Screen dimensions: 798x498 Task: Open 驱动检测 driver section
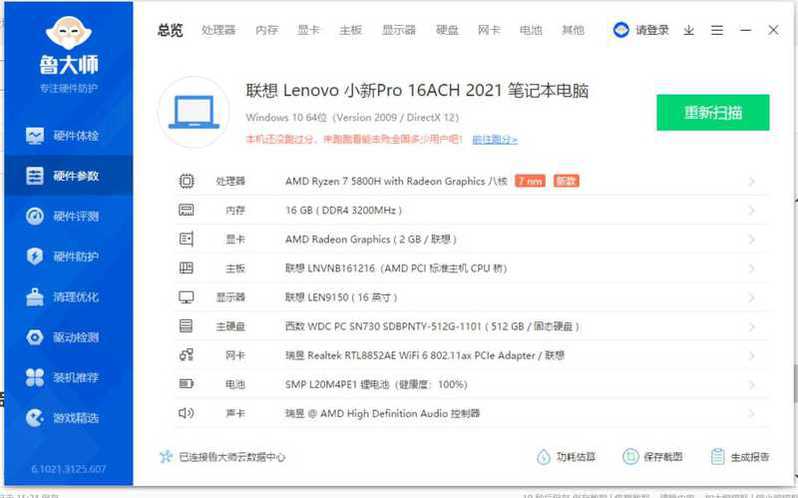pyautogui.click(x=69, y=337)
